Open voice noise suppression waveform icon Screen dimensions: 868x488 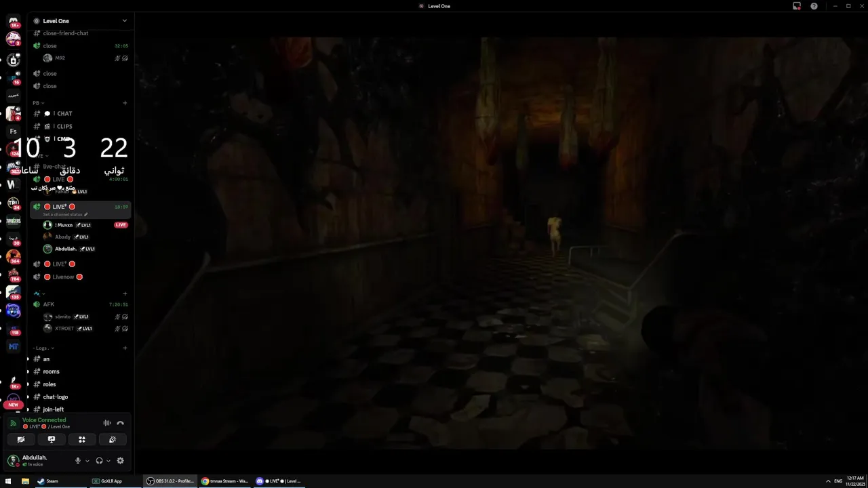tap(107, 423)
